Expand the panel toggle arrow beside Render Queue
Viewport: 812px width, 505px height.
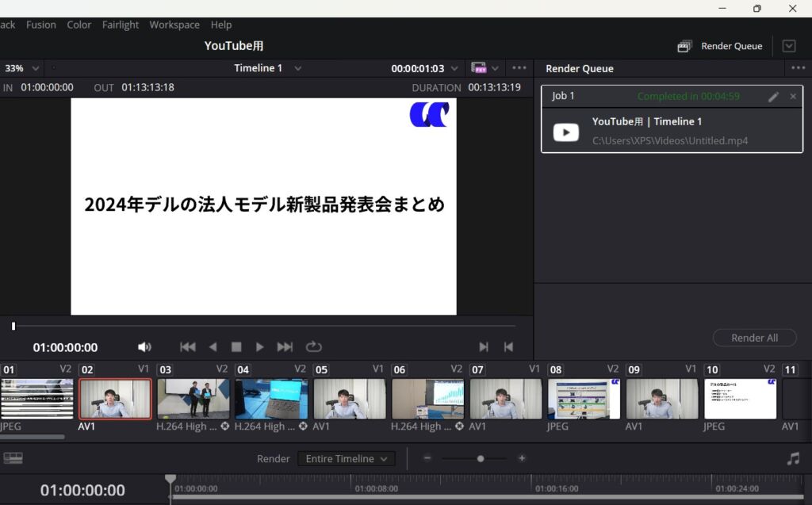789,46
